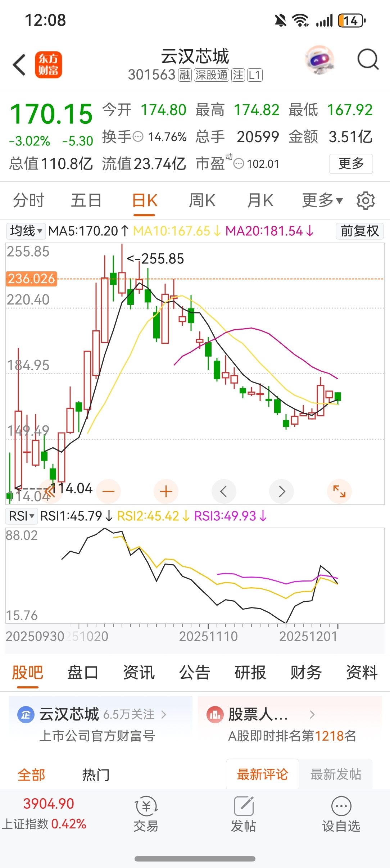Open the 财务 section tab

click(306, 672)
